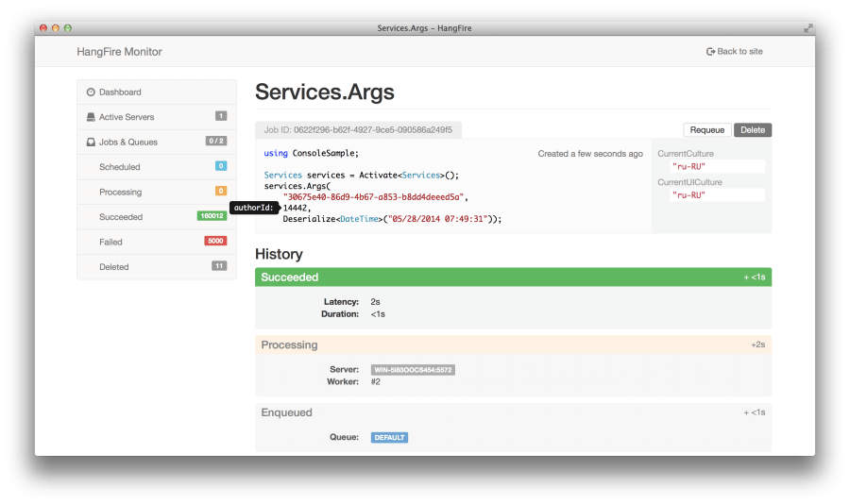Click the fullscreen arrows icon in title bar
Screen dimensions: 850x504
click(x=808, y=28)
